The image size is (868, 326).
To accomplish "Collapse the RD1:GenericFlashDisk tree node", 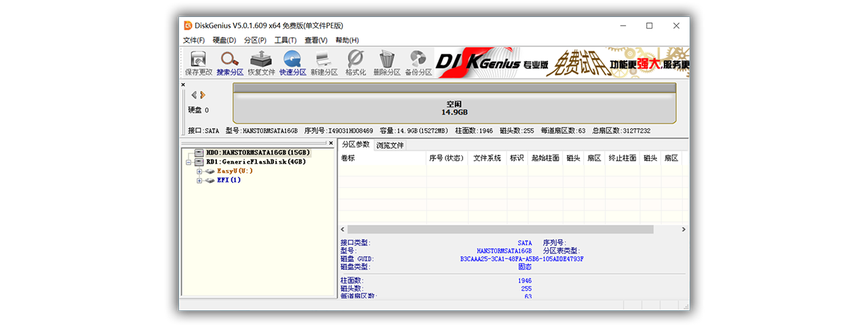I will point(189,162).
